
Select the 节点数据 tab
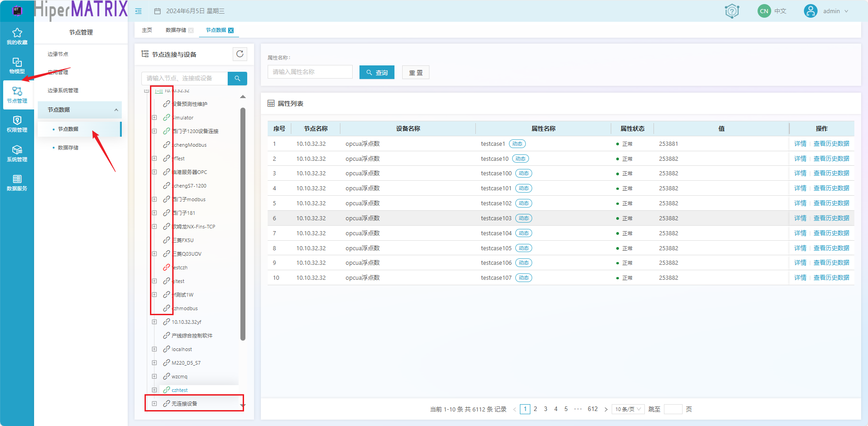tap(216, 30)
